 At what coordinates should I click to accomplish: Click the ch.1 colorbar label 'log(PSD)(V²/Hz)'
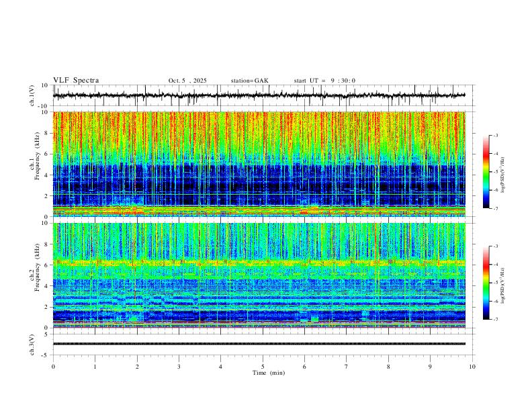pyautogui.click(x=502, y=175)
